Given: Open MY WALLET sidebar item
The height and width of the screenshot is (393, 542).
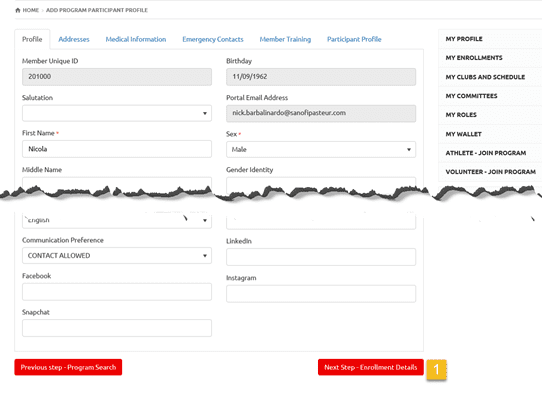Looking at the screenshot, I should 490,134.
